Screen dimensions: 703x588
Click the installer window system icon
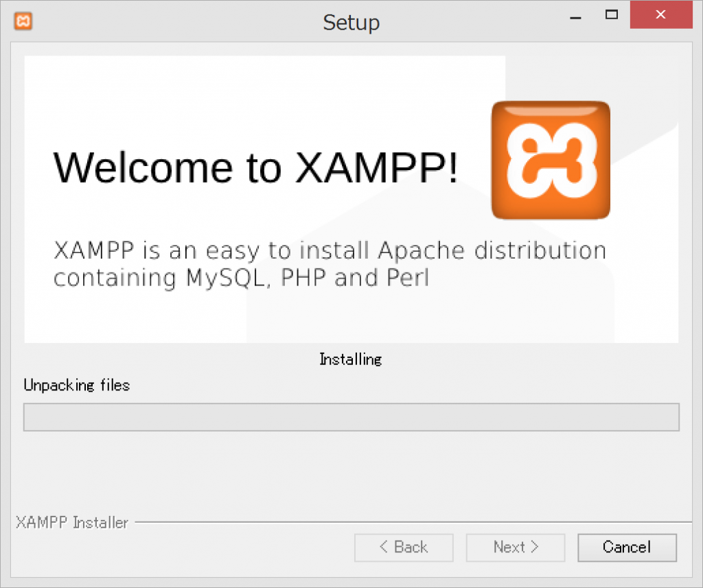[x=21, y=21]
